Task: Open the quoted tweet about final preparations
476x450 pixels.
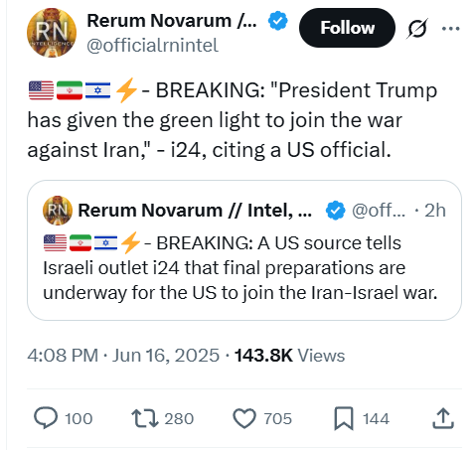Action: (244, 250)
